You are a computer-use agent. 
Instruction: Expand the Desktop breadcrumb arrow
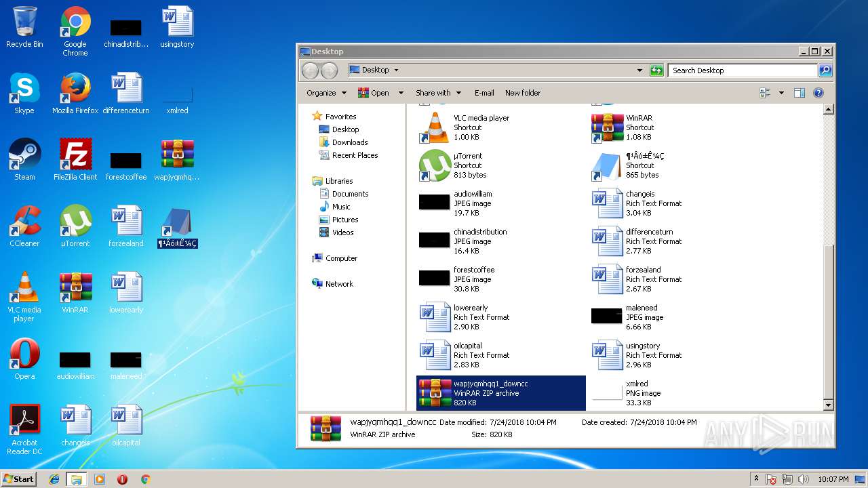coord(396,70)
